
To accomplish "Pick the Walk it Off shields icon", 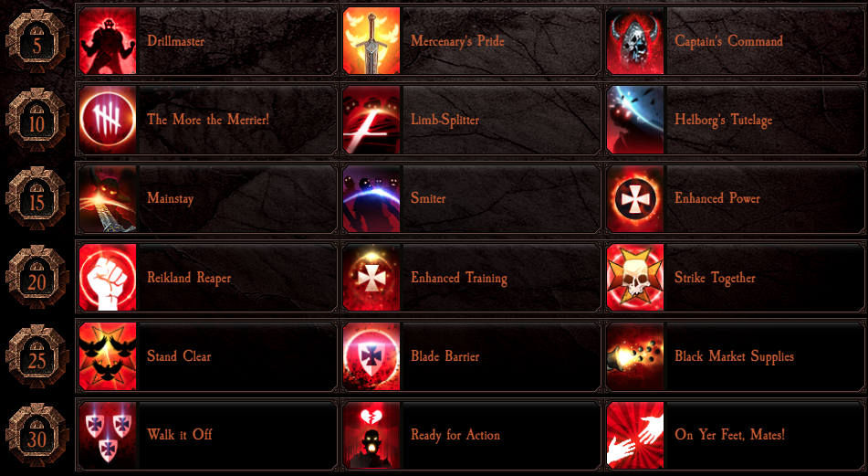I will click(x=108, y=435).
